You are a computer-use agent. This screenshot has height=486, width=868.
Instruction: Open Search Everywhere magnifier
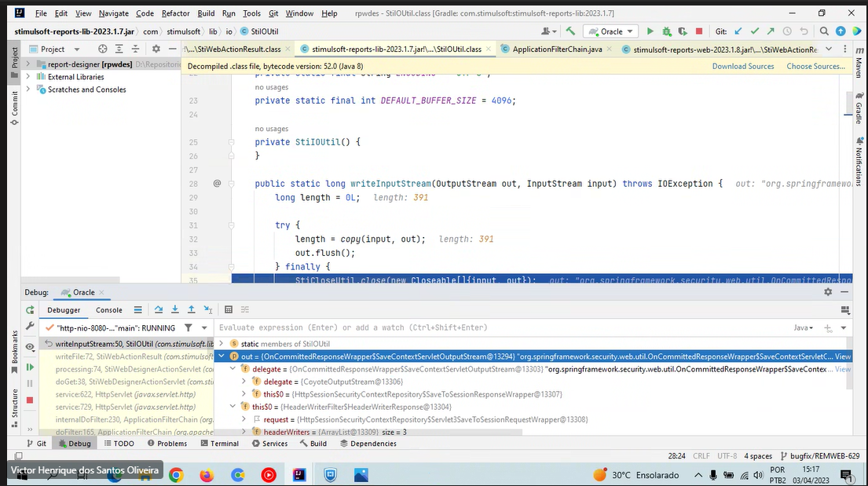[824, 31]
